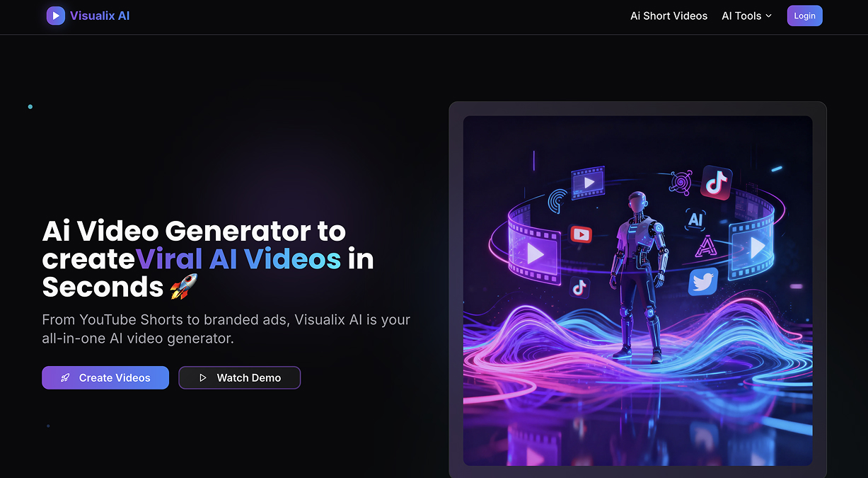Viewport: 868px width, 478px height.
Task: Click the Viral AI Videos gradient headline text
Action: pyautogui.click(x=238, y=259)
